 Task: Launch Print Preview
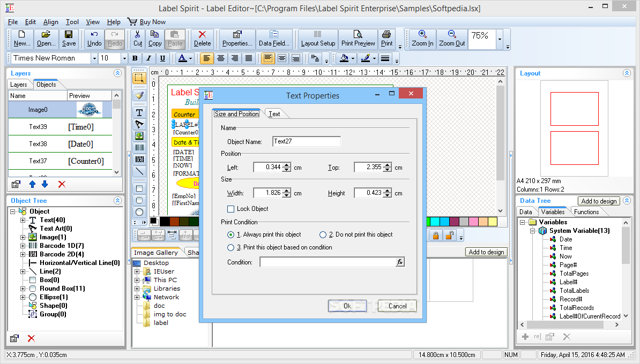pos(358,39)
